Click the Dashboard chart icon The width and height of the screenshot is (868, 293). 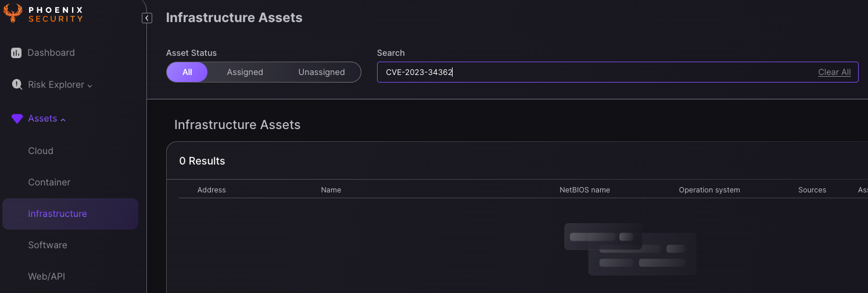click(x=16, y=53)
